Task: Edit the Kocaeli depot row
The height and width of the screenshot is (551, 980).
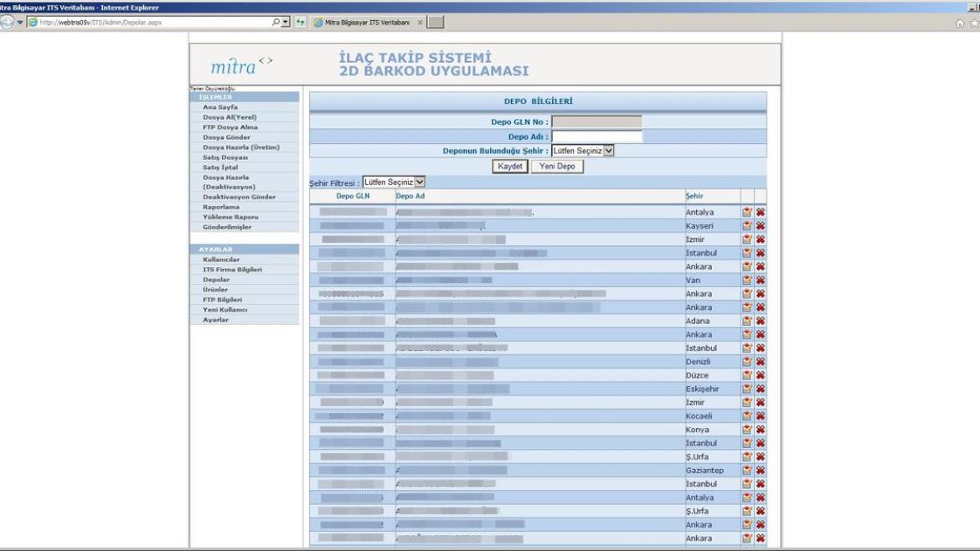Action: pos(747,415)
